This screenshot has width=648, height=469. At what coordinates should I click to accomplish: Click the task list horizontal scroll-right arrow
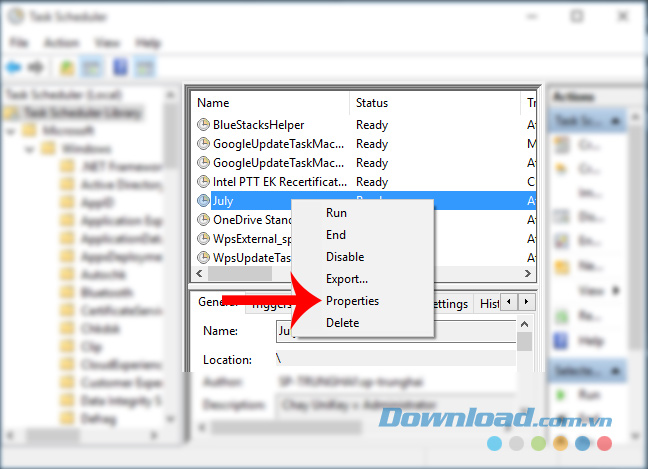tap(527, 273)
